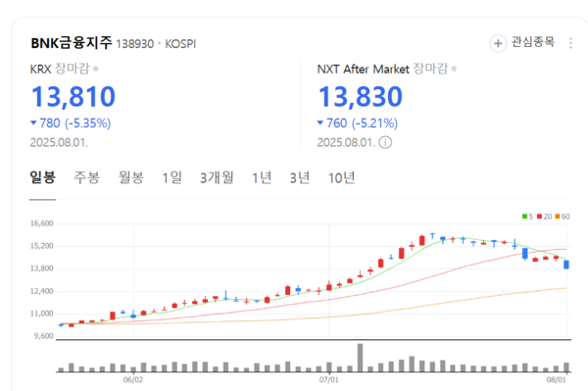This screenshot has height=391, width=588.
Task: Click the red 20-day moving average legend
Action: [x=545, y=217]
